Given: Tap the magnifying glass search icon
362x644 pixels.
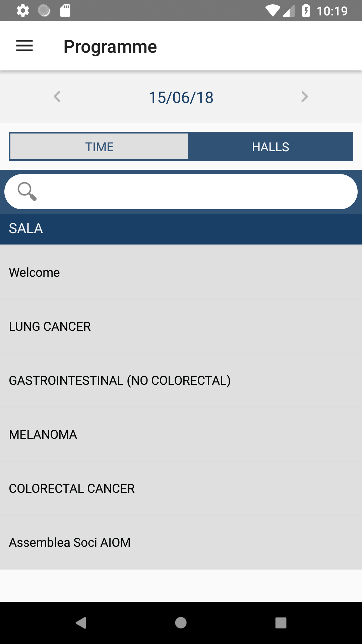Looking at the screenshot, I should (x=27, y=192).
